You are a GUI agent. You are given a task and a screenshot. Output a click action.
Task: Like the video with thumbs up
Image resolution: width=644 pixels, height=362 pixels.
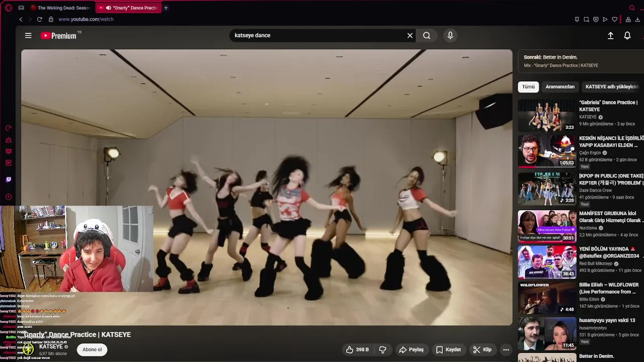357,349
